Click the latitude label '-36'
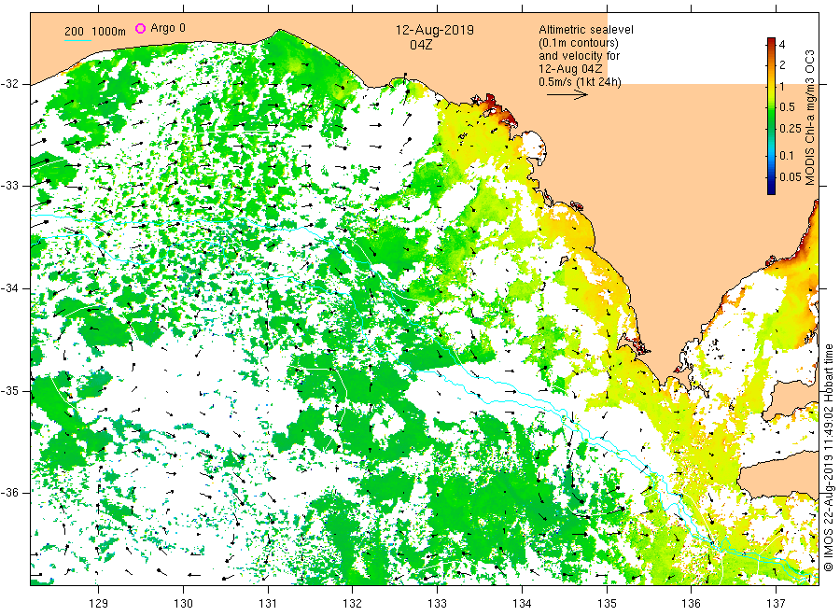Viewport: 840px width, 616px height. coord(9,492)
